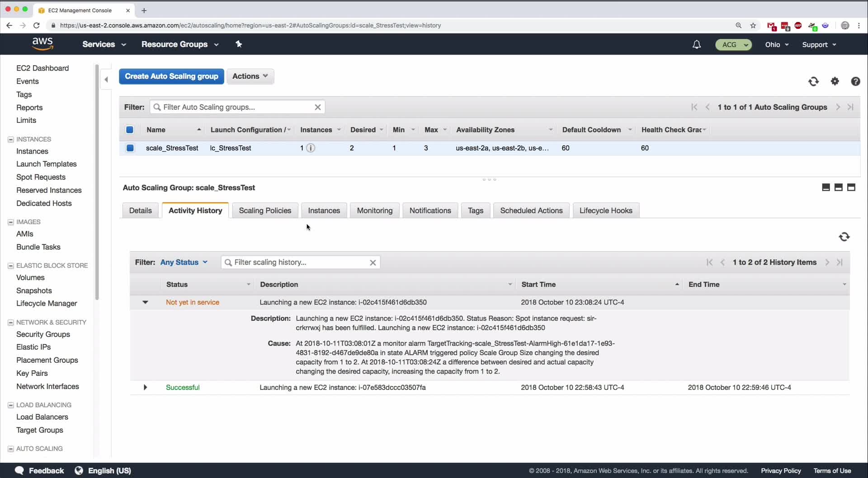Open EC2 Dashboard in sidebar
Screen dimensions: 868x478
coord(42,68)
